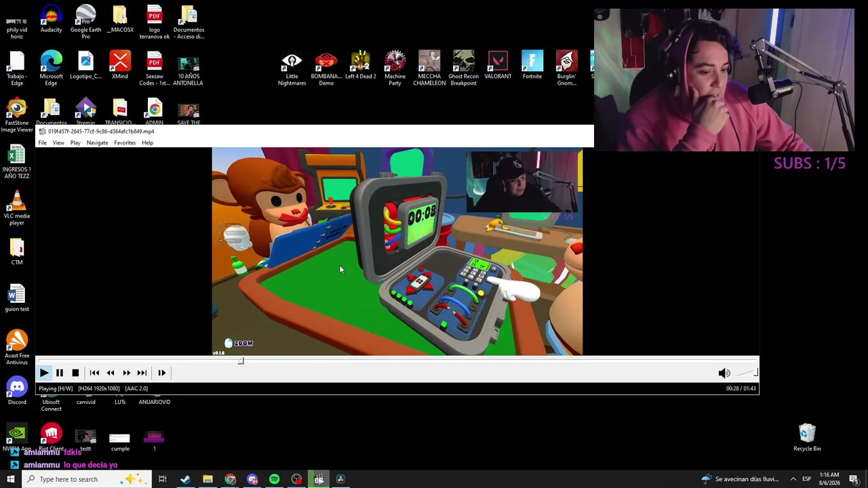Click the 00:28 / 01:43 time display
868x488 pixels.
741,388
